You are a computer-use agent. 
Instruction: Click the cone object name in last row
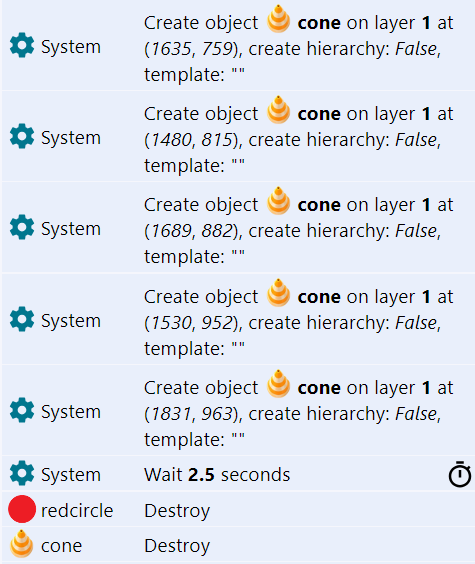click(61, 546)
